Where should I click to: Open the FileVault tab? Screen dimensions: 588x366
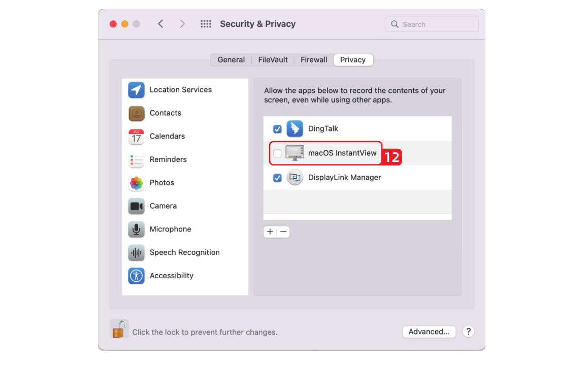[x=273, y=60]
